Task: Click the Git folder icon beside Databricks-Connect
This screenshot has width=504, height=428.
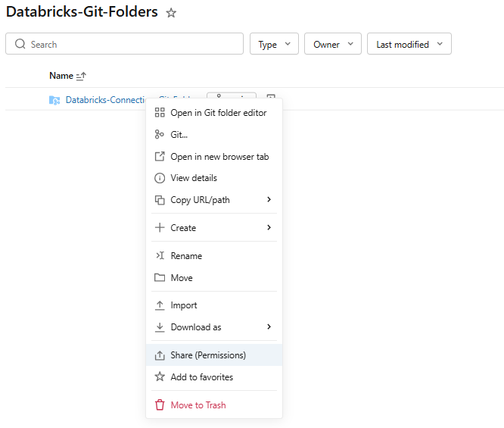Action: tap(54, 100)
